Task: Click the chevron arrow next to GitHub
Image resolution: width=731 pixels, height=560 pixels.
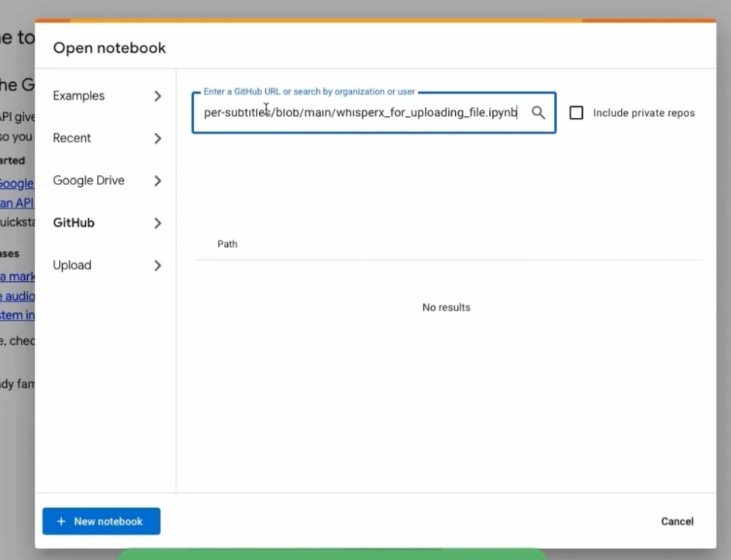Action: [x=157, y=223]
